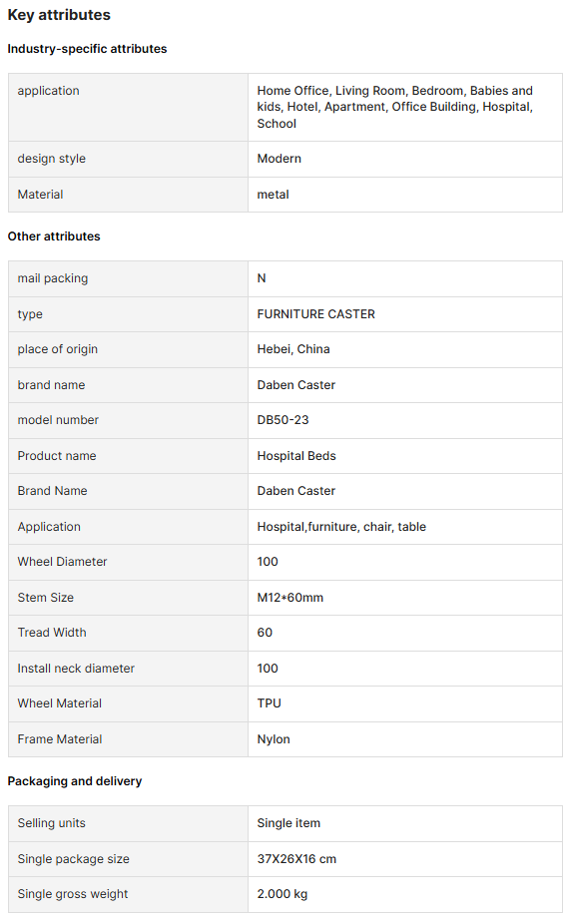Click the Key attributes heading

(59, 15)
